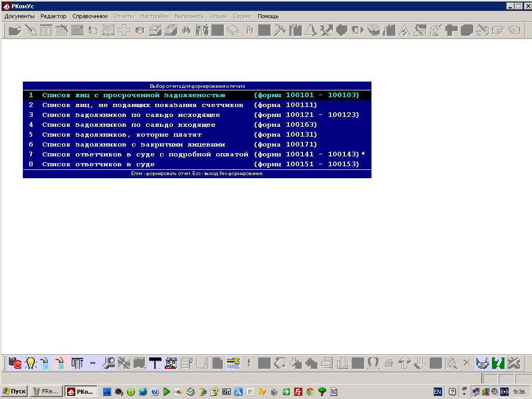Viewport: 532px width, 399px height.
Task: Open the Документы menu
Action: pyautogui.click(x=19, y=16)
